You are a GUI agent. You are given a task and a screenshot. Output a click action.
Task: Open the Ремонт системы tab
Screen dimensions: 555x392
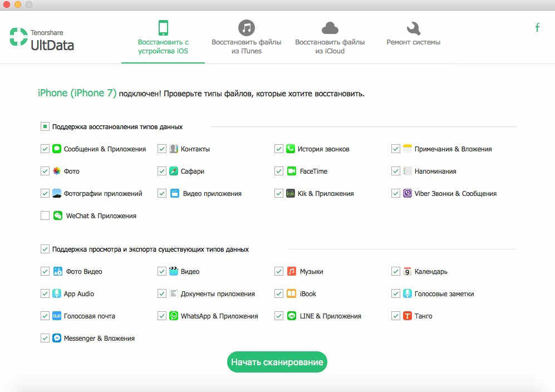413,33
